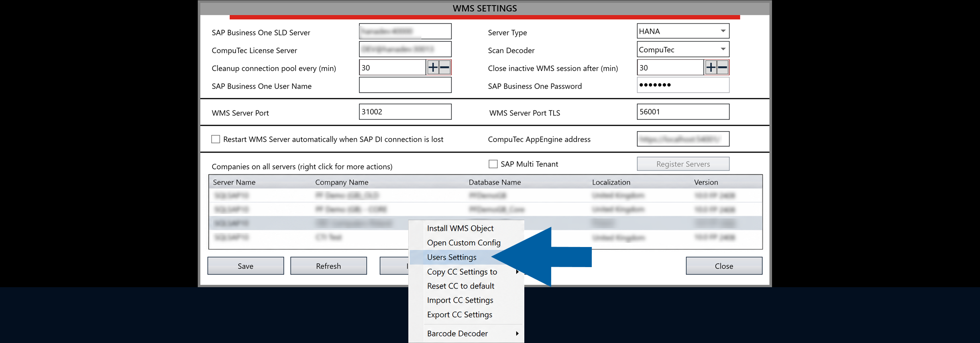Expand the Copy CC Settings to submenu
980x343 pixels.
click(467, 272)
